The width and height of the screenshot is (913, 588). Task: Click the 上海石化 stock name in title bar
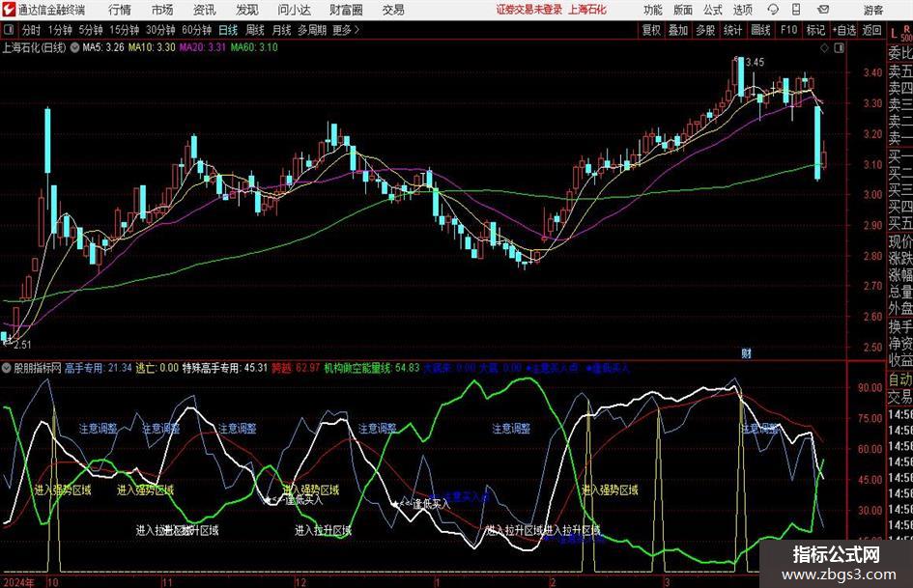pyautogui.click(x=587, y=10)
